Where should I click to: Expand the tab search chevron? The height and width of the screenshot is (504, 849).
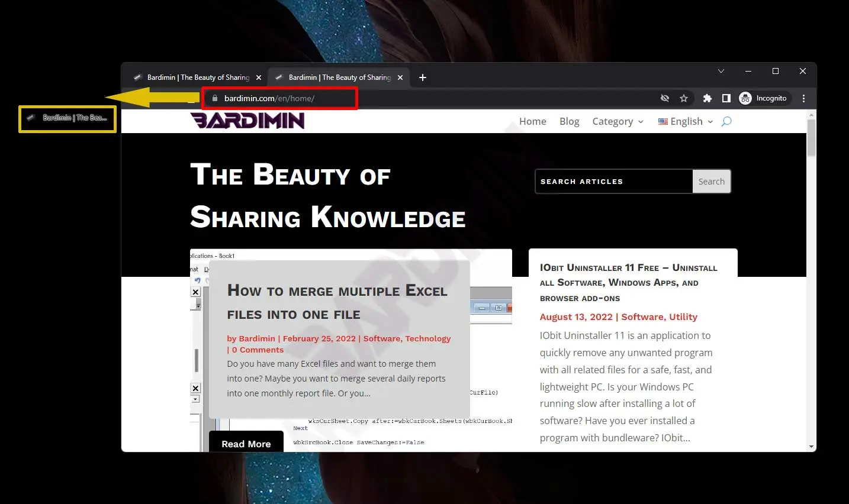point(721,71)
